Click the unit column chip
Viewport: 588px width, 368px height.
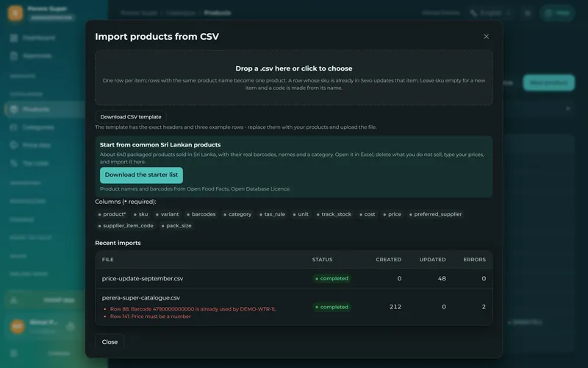(301, 214)
